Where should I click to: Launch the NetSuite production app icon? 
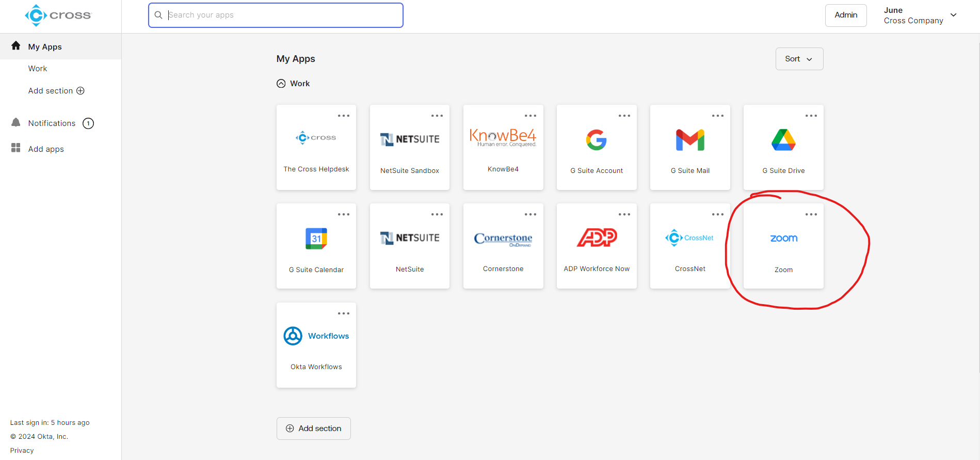[x=410, y=238]
